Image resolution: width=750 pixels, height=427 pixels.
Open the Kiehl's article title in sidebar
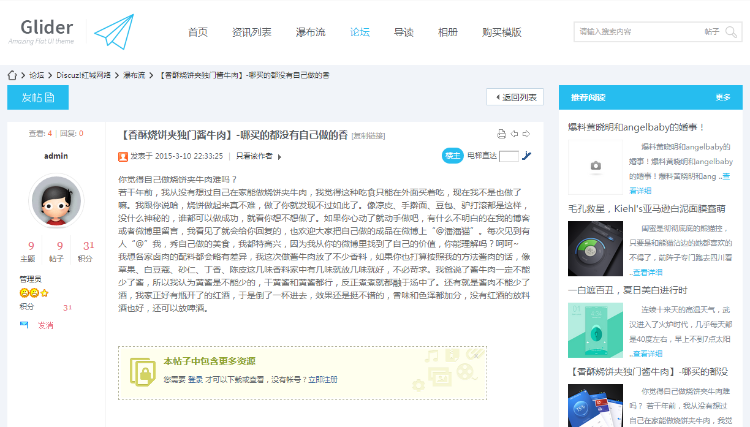647,208
